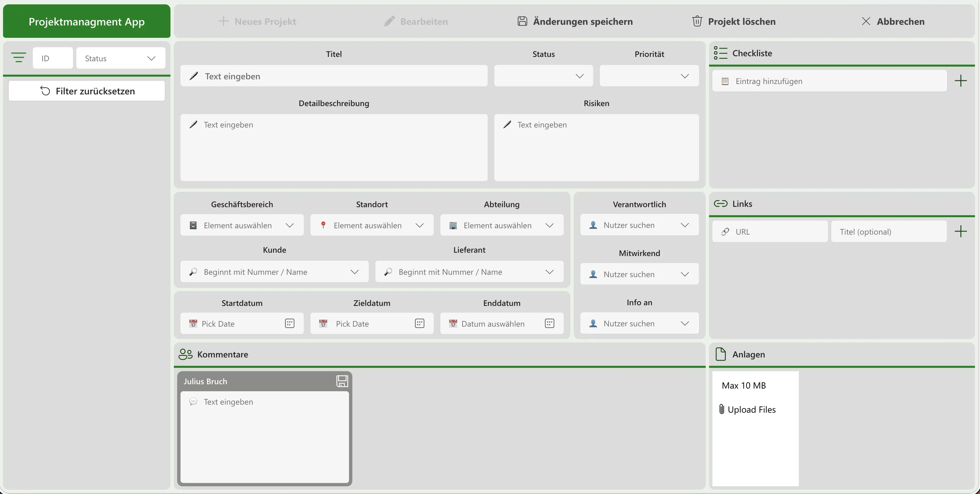Image resolution: width=980 pixels, height=494 pixels.
Task: Click the Bearbeiten button
Action: click(x=416, y=21)
